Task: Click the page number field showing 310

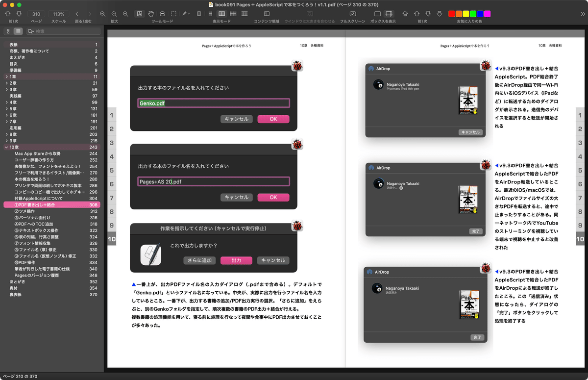Action: coord(35,14)
